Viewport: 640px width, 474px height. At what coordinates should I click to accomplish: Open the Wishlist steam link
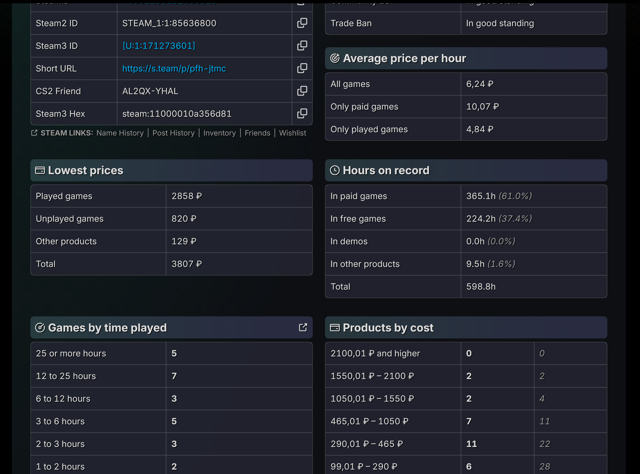293,133
